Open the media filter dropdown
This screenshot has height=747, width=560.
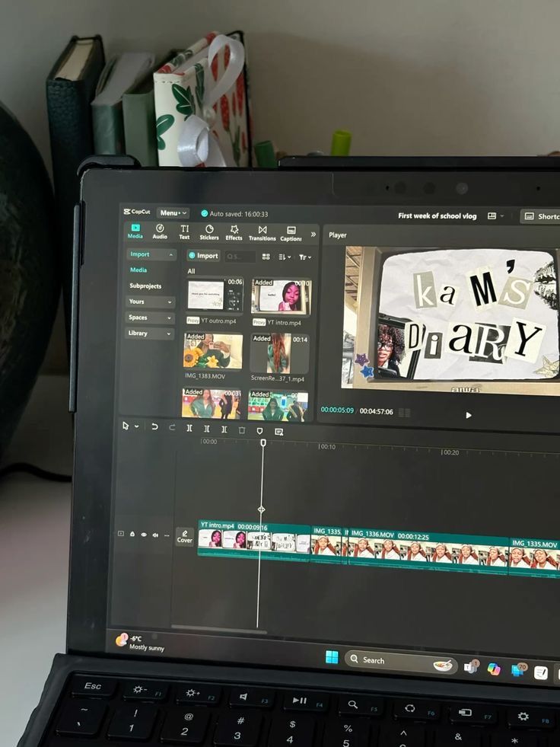[x=305, y=257]
